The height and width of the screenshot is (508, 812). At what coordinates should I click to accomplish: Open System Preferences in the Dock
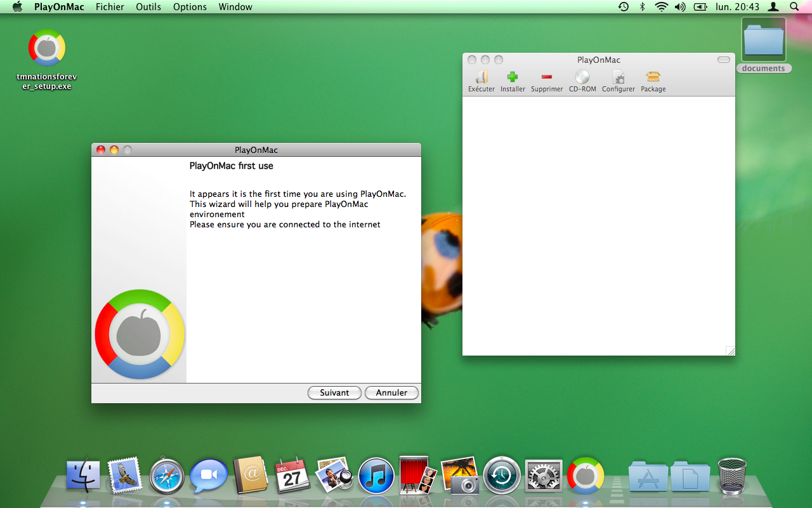click(x=544, y=476)
